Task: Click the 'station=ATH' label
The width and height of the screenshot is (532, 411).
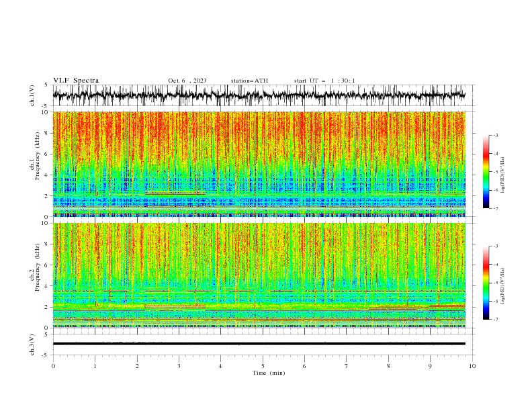Action: [x=249, y=81]
